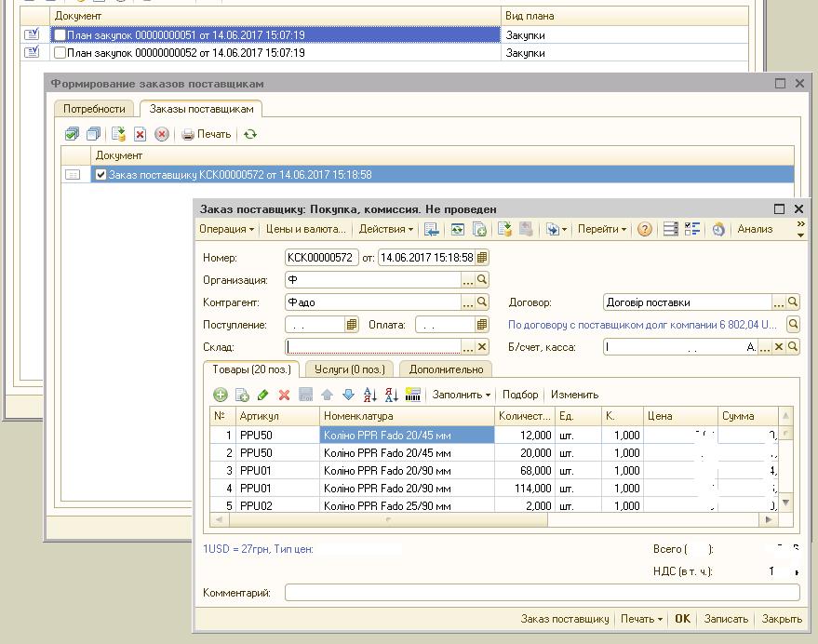This screenshot has height=644, width=818.
Task: Check all documents with the green check icon
Action: pos(72,134)
